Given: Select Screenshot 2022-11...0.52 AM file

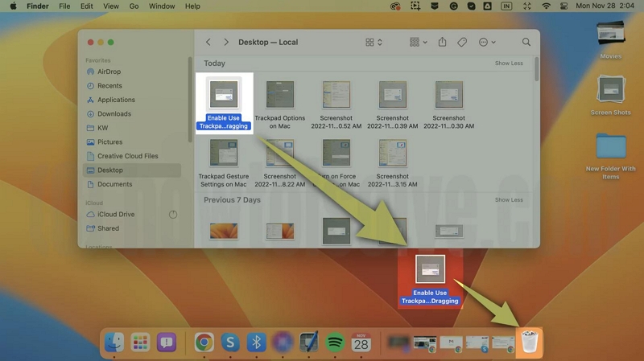Looking at the screenshot, I should click(336, 105).
